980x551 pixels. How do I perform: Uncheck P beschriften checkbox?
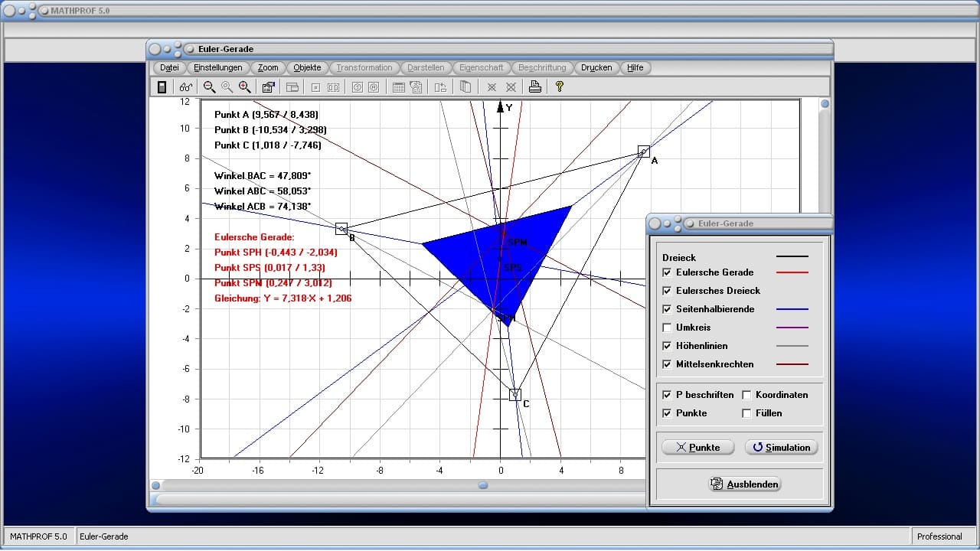pos(667,395)
